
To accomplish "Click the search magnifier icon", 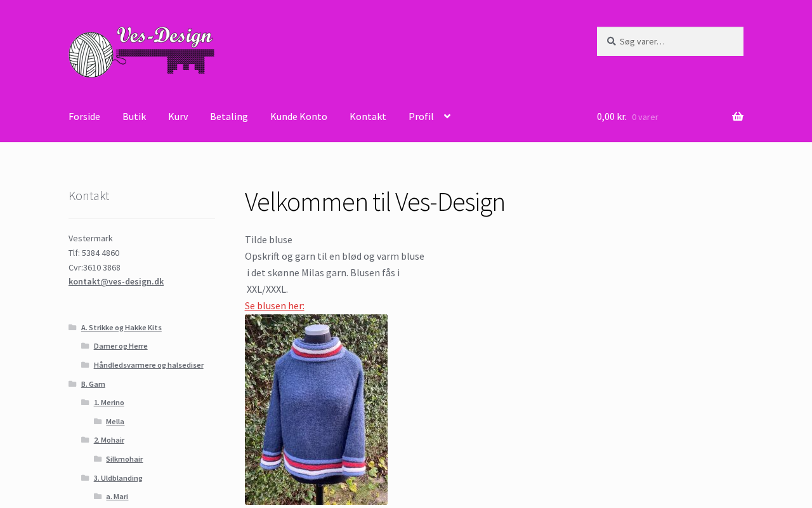I will [x=611, y=41].
